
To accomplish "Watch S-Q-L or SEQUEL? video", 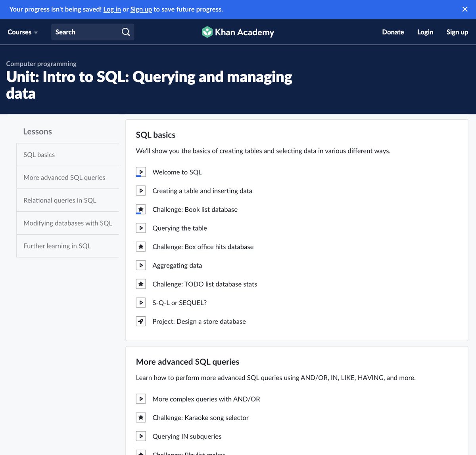I will [180, 302].
